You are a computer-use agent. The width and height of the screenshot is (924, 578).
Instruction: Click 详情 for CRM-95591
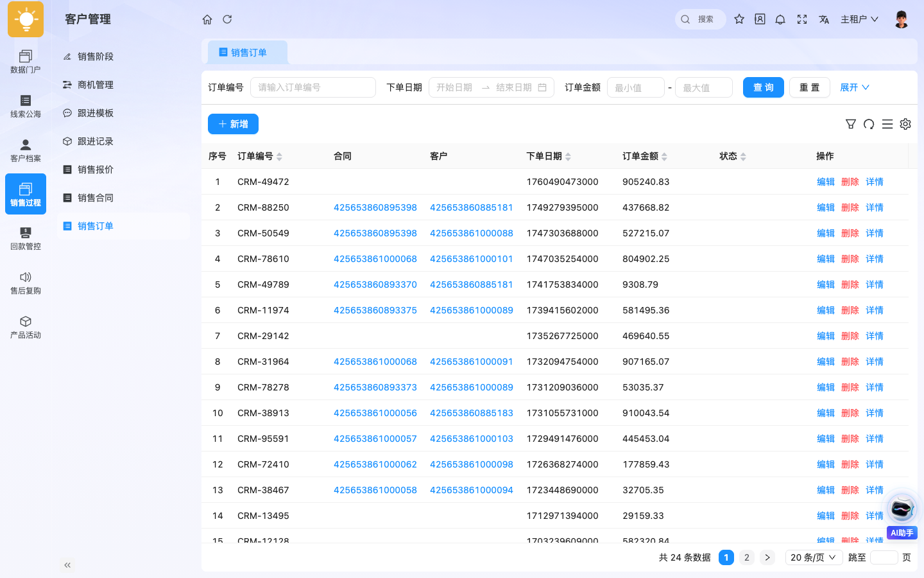click(875, 439)
